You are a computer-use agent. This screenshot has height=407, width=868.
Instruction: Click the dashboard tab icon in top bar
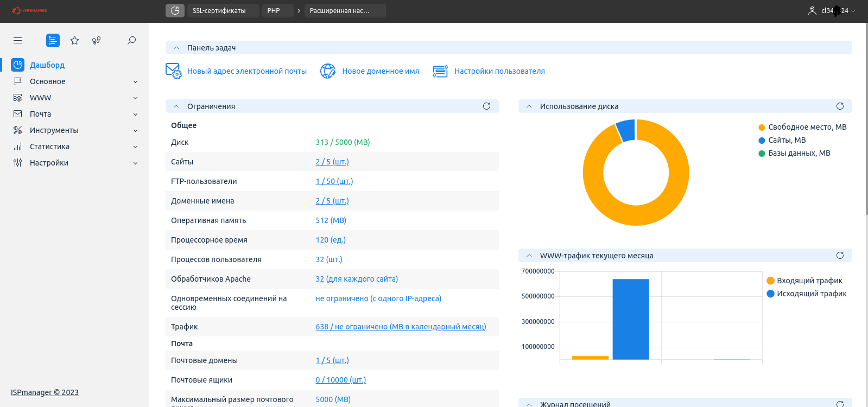click(x=175, y=10)
